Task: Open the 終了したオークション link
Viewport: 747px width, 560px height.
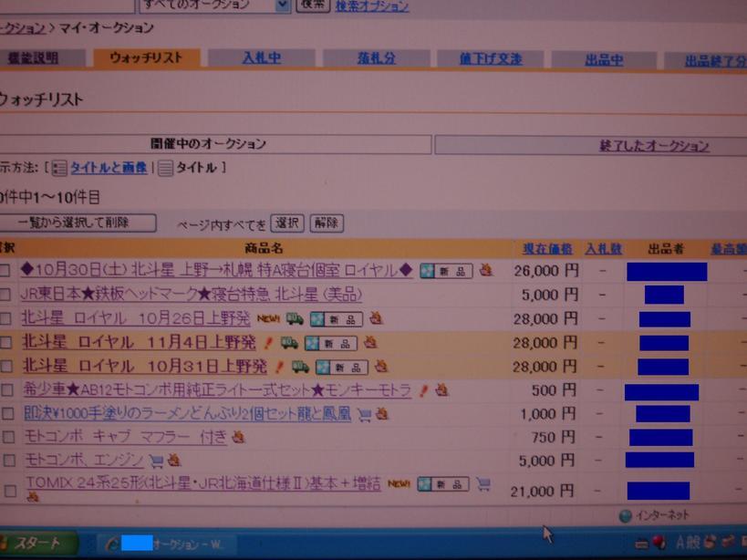Action: [x=654, y=146]
